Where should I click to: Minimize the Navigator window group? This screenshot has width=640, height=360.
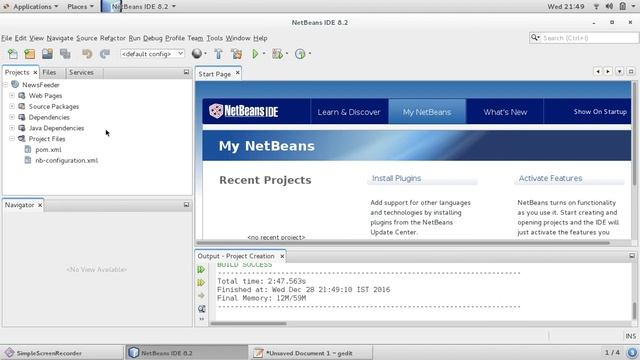(x=186, y=205)
